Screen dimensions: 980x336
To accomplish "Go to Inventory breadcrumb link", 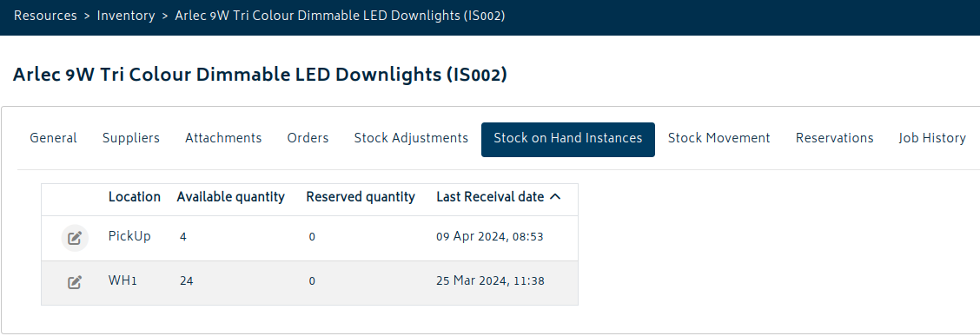I will pyautogui.click(x=126, y=16).
